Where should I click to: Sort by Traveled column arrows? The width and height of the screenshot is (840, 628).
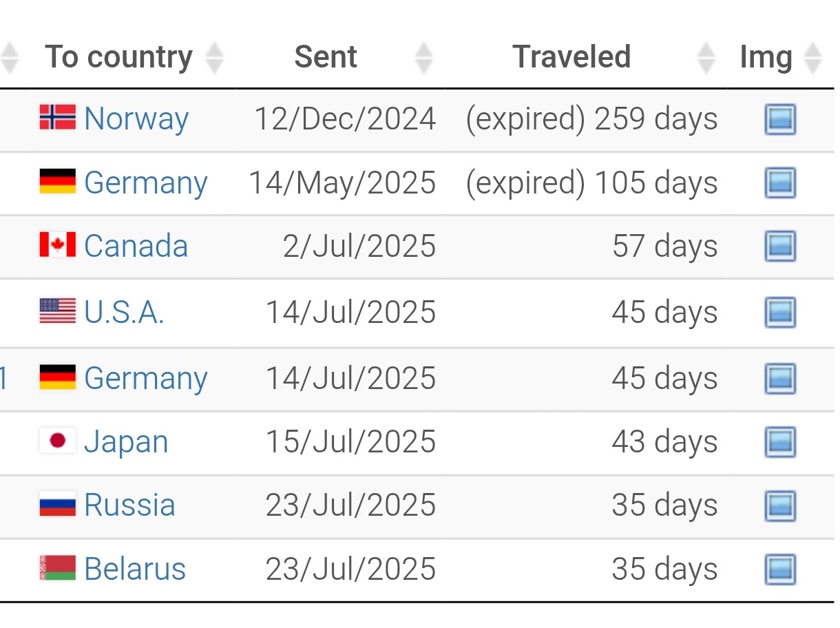click(706, 58)
